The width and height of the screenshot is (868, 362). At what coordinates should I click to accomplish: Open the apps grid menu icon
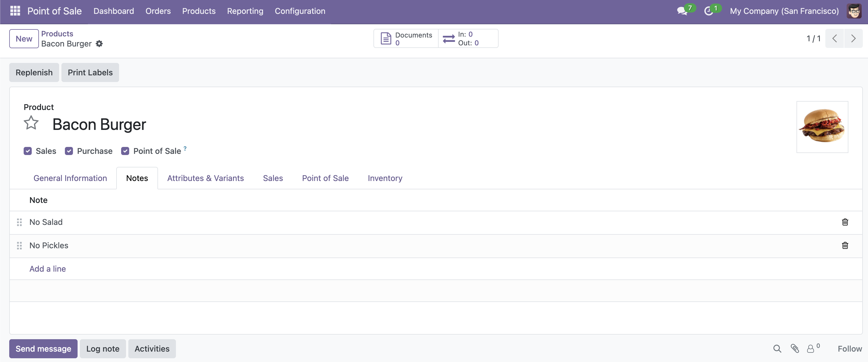tap(15, 11)
